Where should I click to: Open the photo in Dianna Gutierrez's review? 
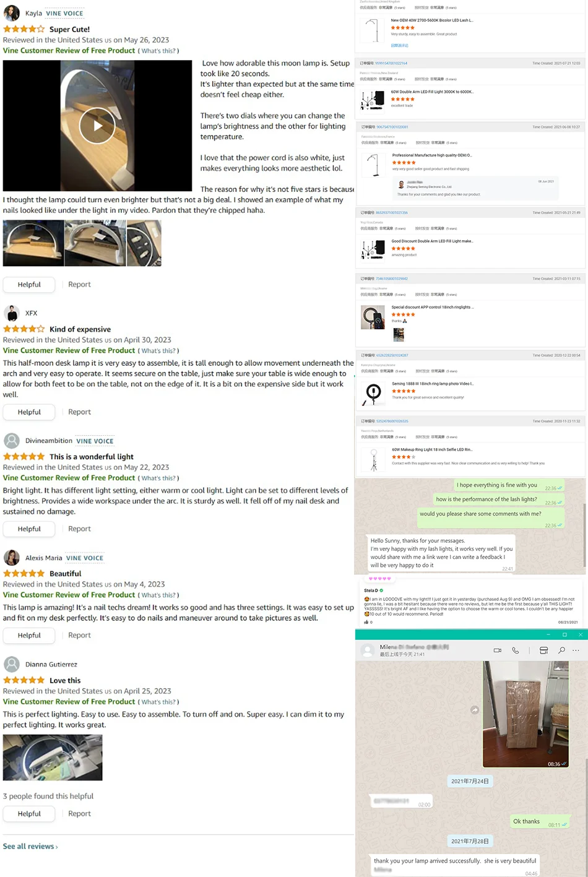click(x=53, y=758)
